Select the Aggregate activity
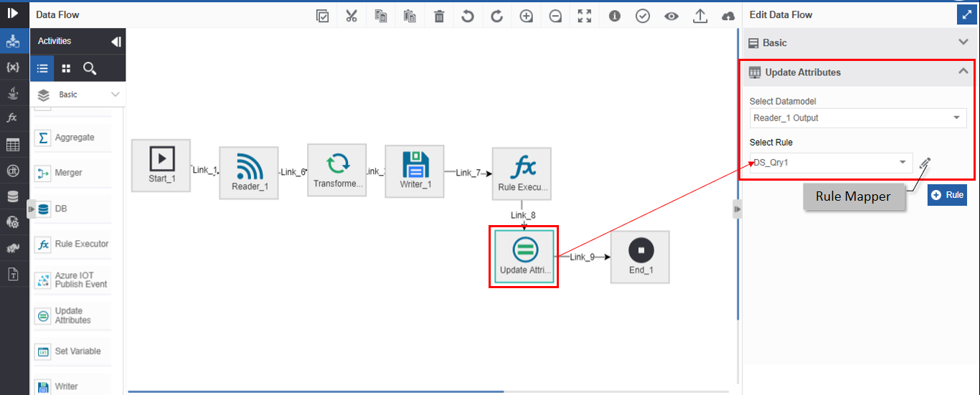 72,138
